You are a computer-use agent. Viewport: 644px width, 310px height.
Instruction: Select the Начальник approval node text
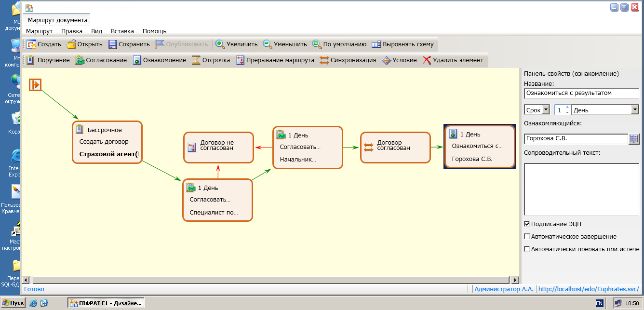pos(297,159)
